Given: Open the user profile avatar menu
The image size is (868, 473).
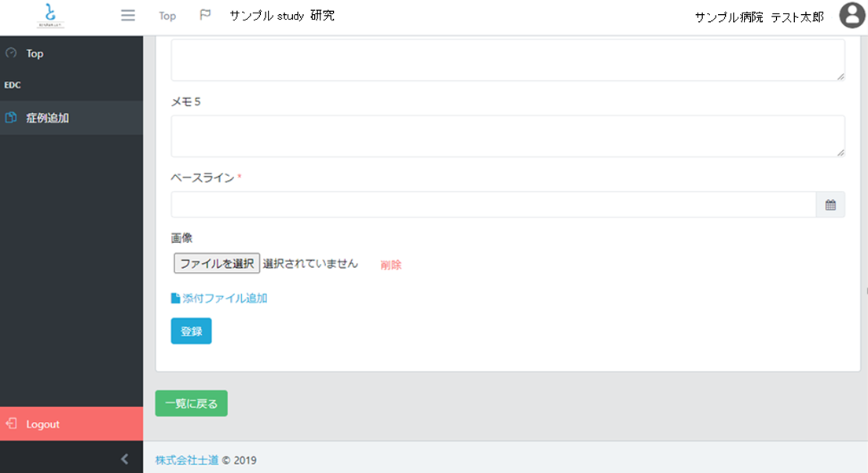Looking at the screenshot, I should click(x=852, y=15).
